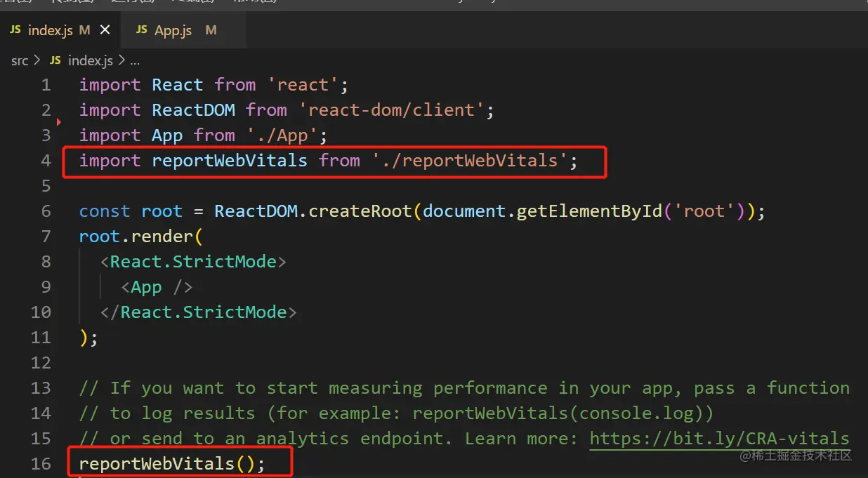Click the createRoot method call
The image size is (868, 478).
pyautogui.click(x=360, y=211)
